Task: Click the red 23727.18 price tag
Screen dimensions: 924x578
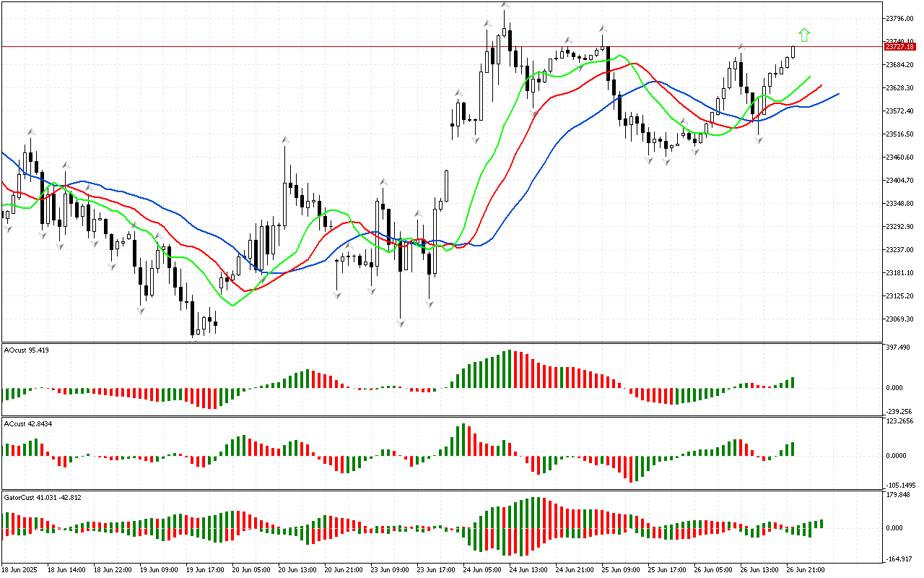Action: [899, 46]
